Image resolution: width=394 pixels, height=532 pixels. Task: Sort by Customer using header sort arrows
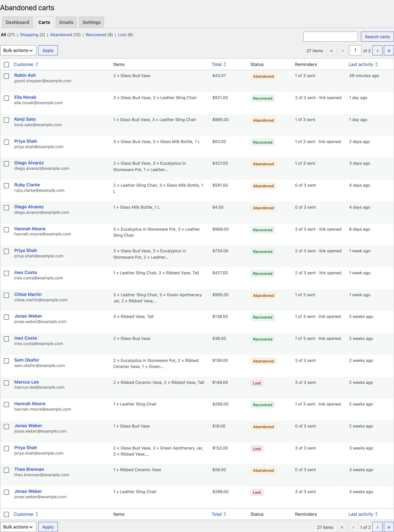[37, 64]
